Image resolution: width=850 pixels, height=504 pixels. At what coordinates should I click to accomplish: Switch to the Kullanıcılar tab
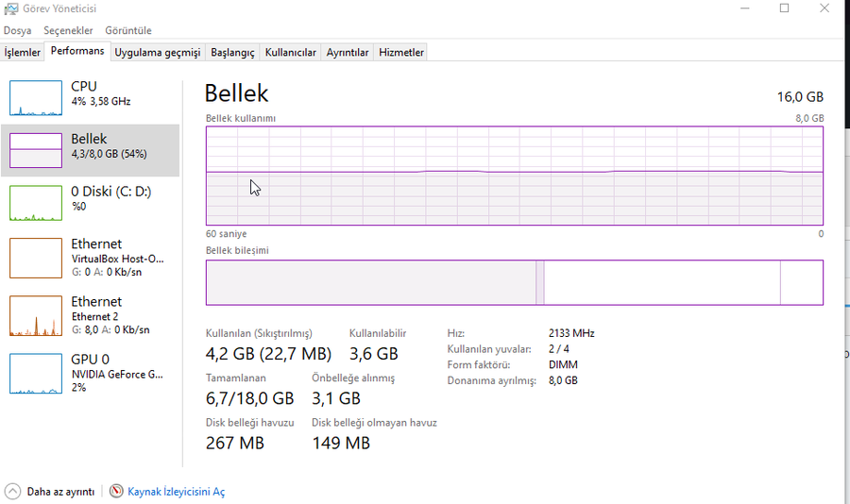pos(290,53)
